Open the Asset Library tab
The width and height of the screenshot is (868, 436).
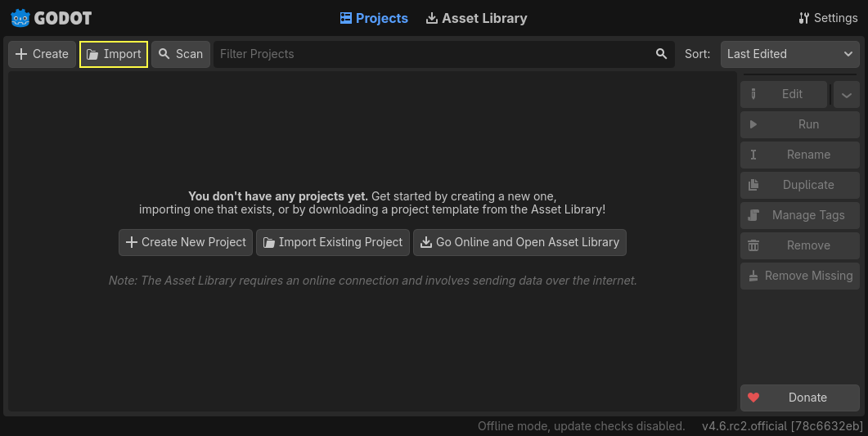point(477,18)
